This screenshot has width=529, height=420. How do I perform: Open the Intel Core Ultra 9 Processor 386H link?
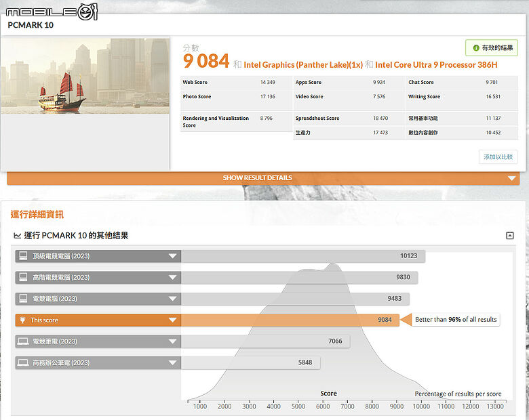pos(436,65)
